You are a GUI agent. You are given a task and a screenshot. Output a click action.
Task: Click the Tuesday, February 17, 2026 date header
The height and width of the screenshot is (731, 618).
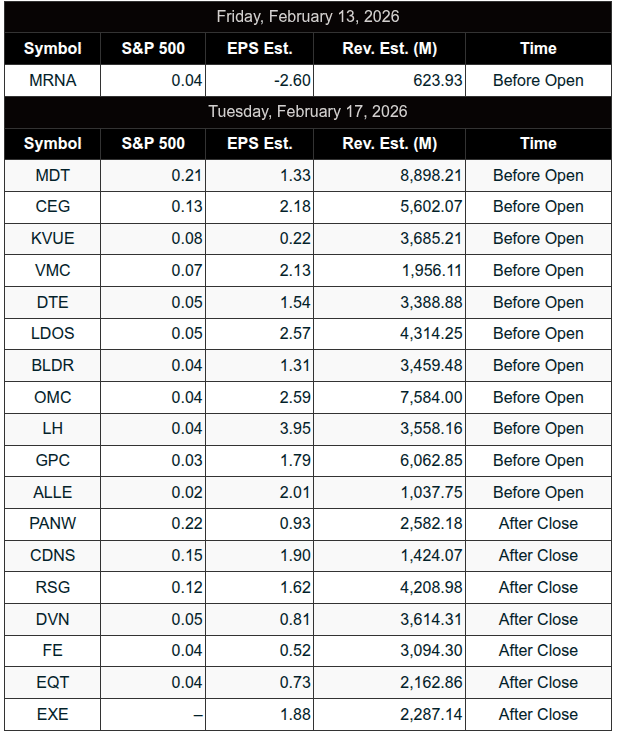308,111
